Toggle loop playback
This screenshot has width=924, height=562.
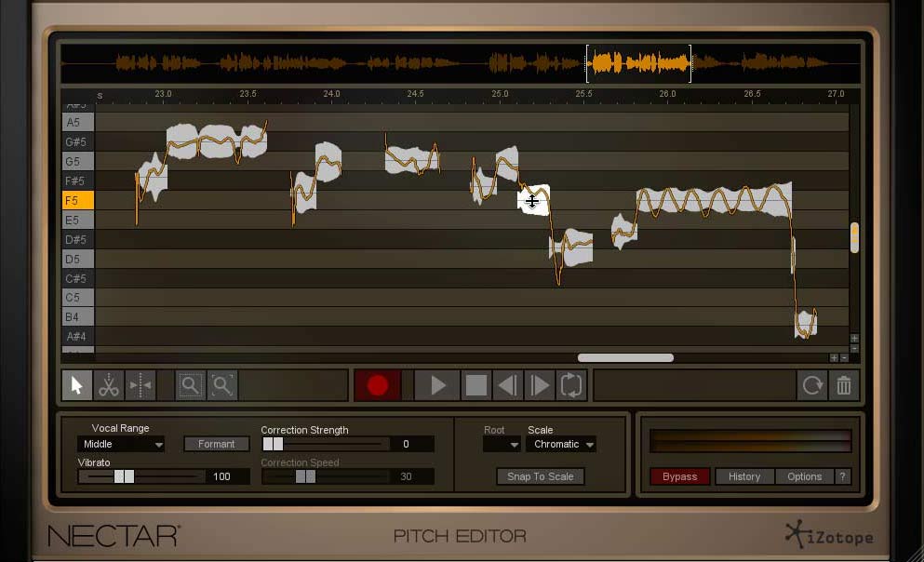pyautogui.click(x=571, y=386)
